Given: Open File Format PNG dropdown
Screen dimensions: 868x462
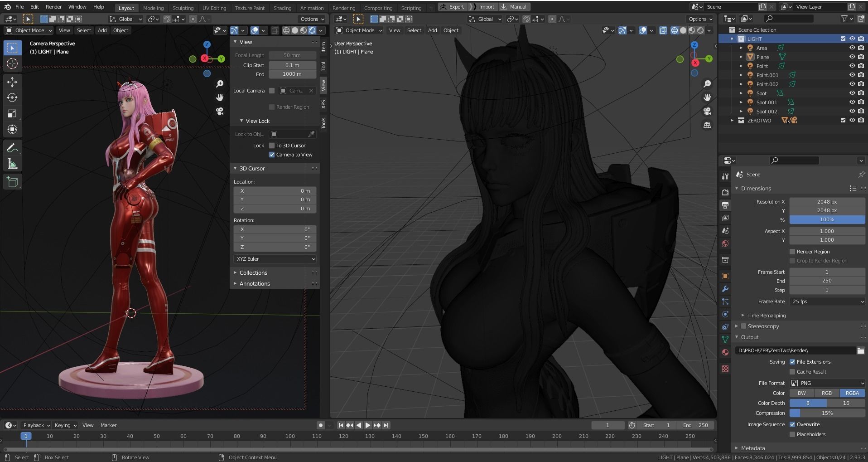Looking at the screenshot, I should [x=827, y=383].
